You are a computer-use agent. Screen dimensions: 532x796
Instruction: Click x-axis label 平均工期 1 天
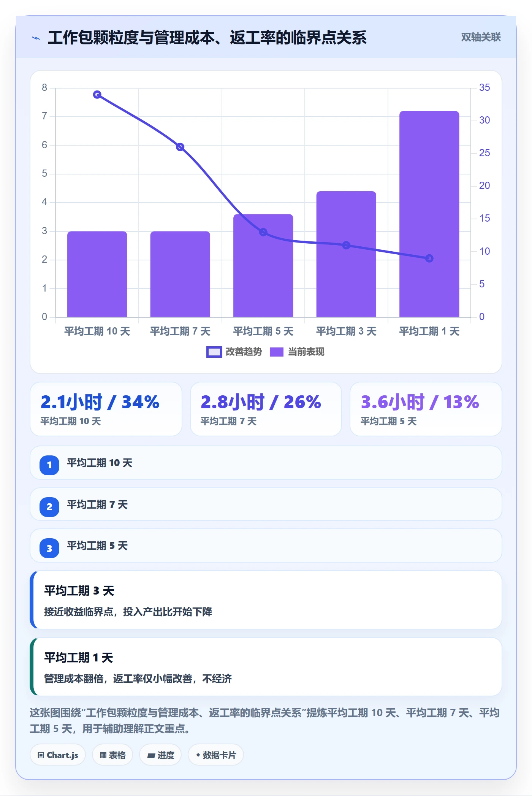coord(429,331)
